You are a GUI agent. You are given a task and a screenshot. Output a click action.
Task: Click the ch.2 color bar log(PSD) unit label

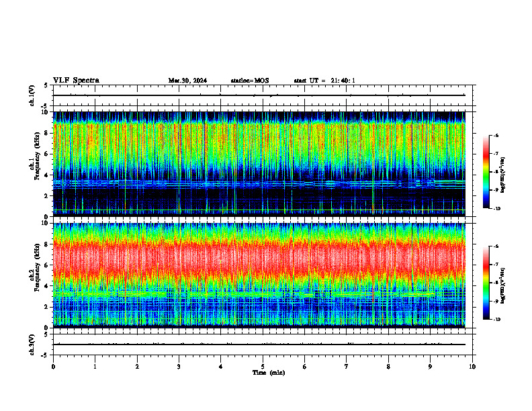504,285
